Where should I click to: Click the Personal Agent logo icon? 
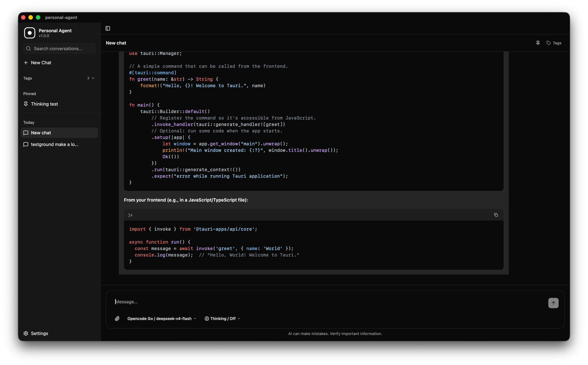click(29, 33)
